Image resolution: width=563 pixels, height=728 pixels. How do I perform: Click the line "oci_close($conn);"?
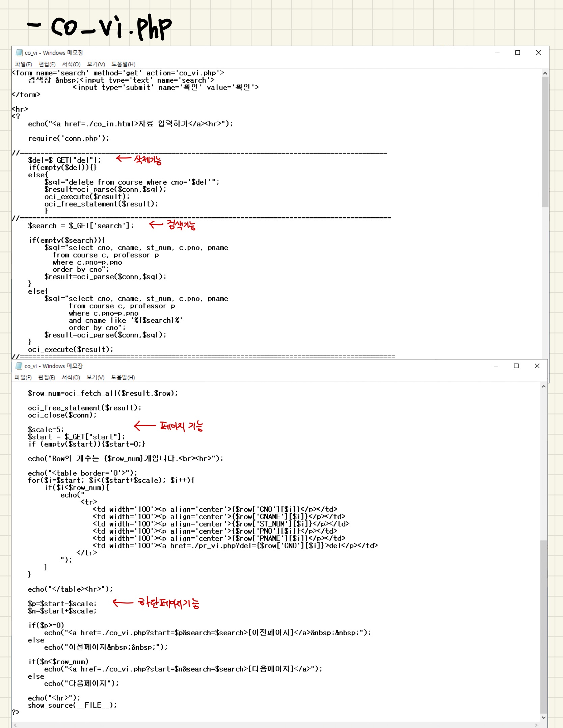point(62,415)
